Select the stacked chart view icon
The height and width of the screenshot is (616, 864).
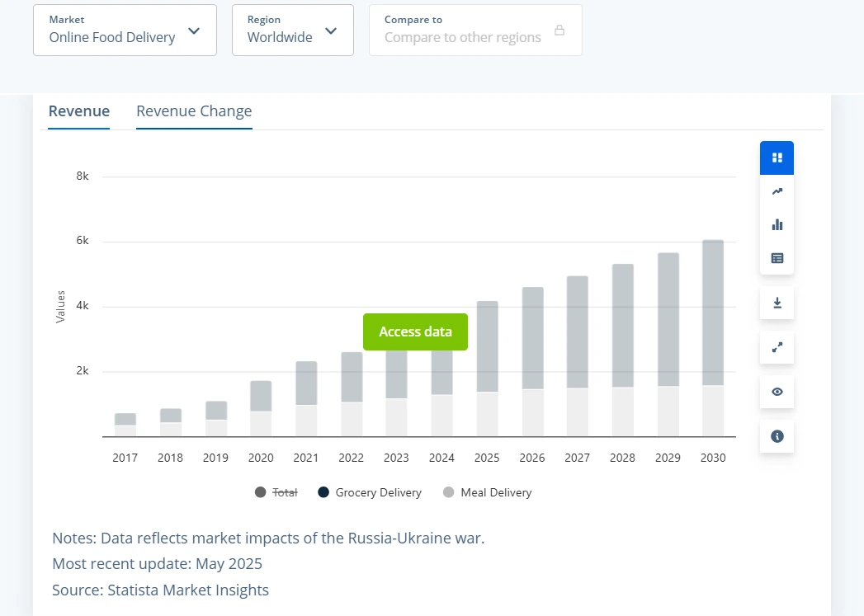pyautogui.click(x=777, y=158)
